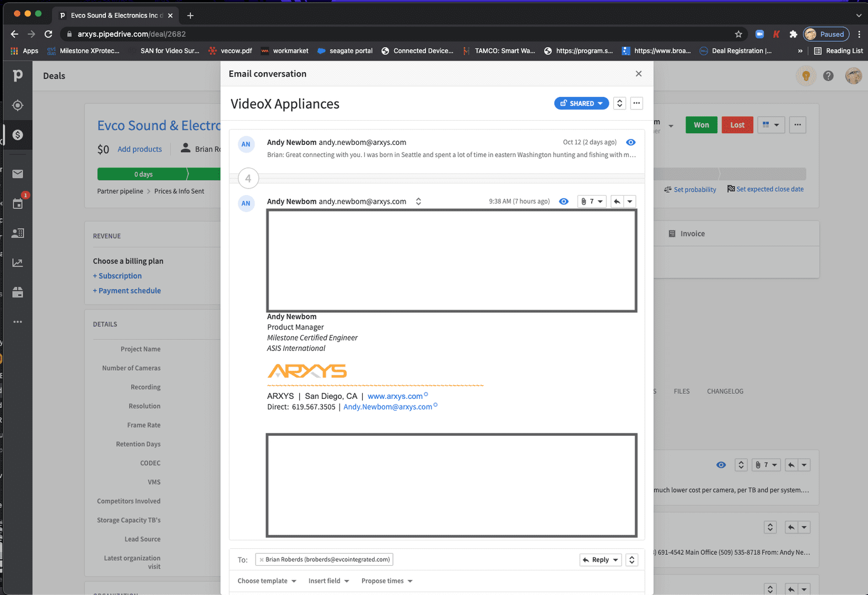Open Activities calendar icon with badge

(x=18, y=203)
